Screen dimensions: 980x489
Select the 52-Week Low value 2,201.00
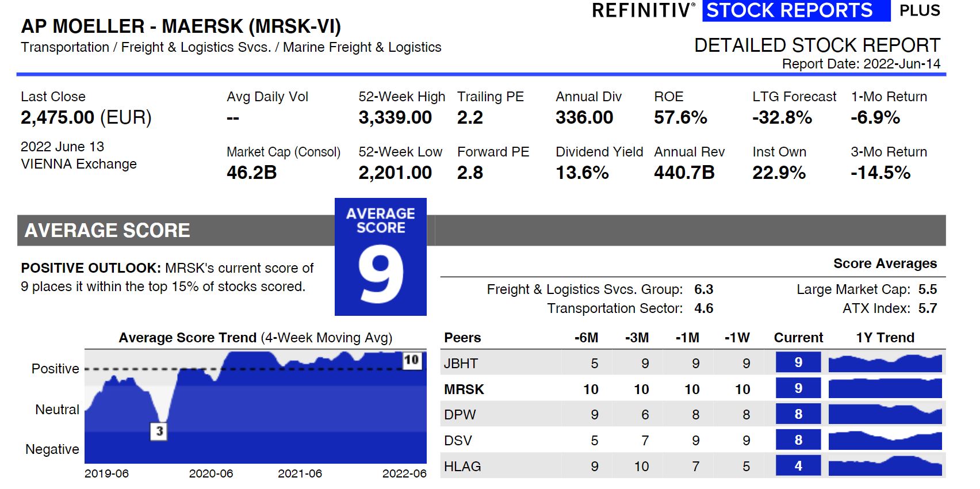pos(395,173)
